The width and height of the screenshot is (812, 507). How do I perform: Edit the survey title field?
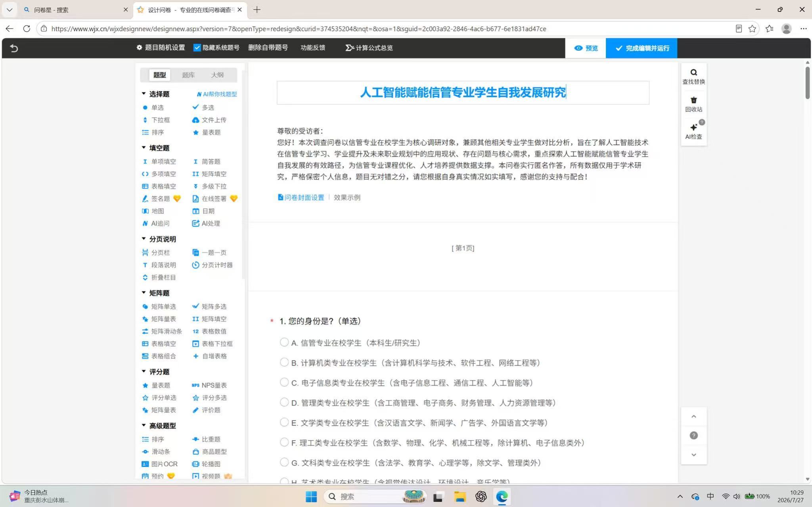pos(463,93)
